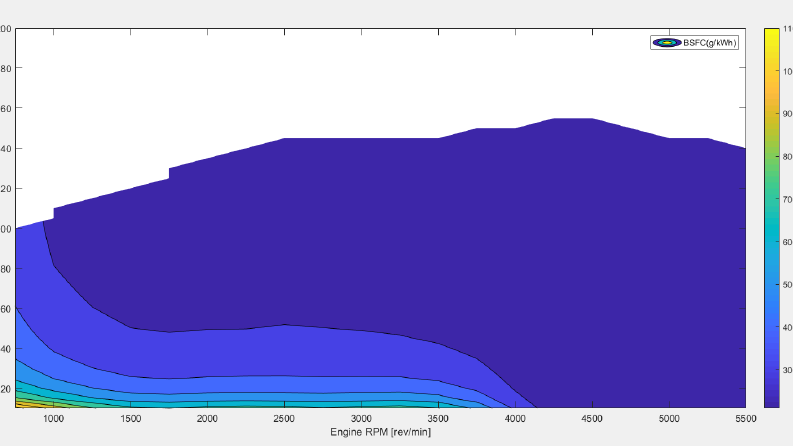Image resolution: width=793 pixels, height=446 pixels.
Task: Click the contour icon in the legend
Action: (x=667, y=42)
